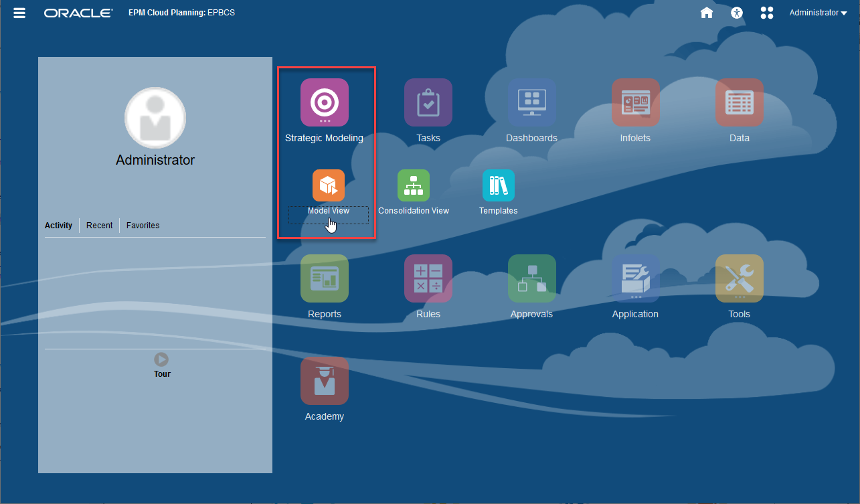860x504 pixels.
Task: Open accessibility settings icon
Action: (737, 13)
